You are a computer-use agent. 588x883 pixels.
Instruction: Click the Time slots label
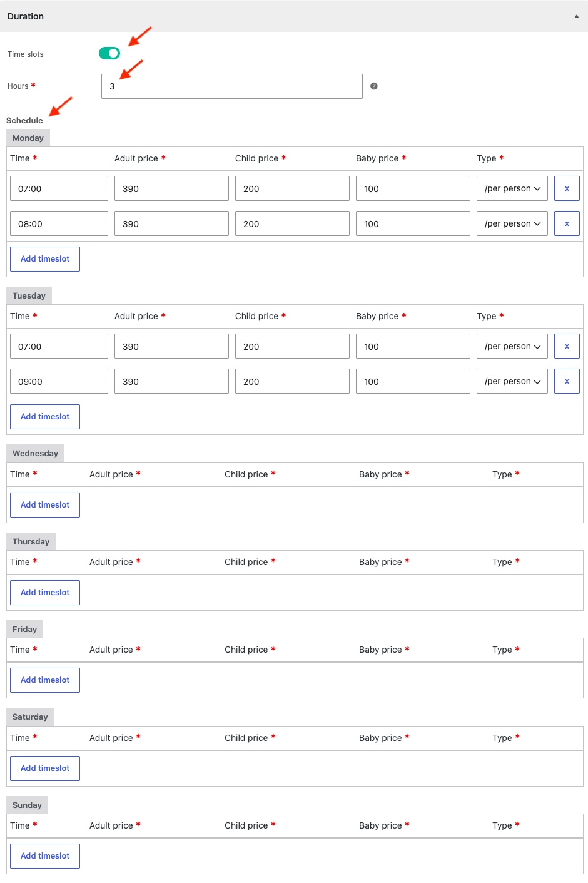pos(26,54)
